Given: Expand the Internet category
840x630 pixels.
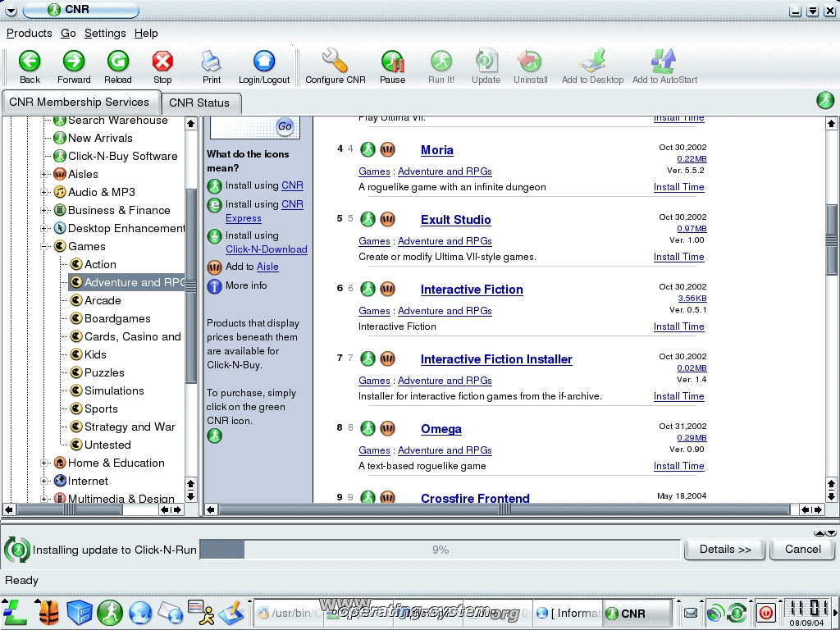Looking at the screenshot, I should pos(43,481).
